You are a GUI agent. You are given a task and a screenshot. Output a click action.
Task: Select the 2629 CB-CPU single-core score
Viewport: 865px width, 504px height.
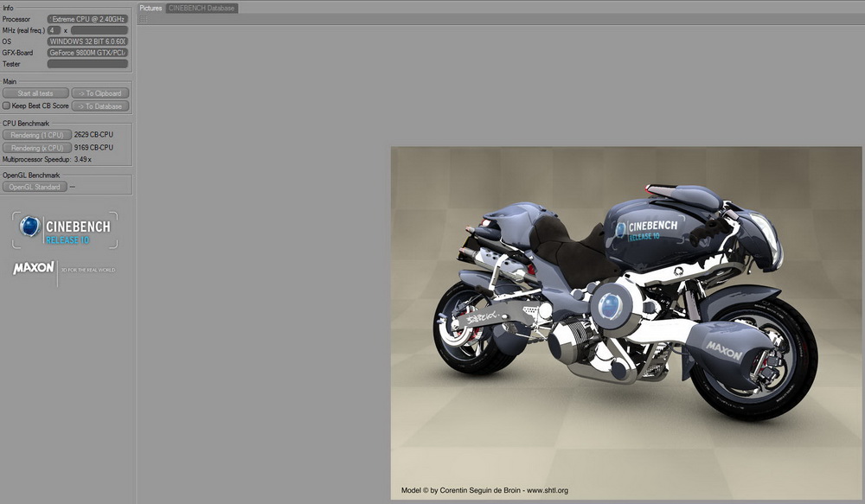[x=93, y=135]
